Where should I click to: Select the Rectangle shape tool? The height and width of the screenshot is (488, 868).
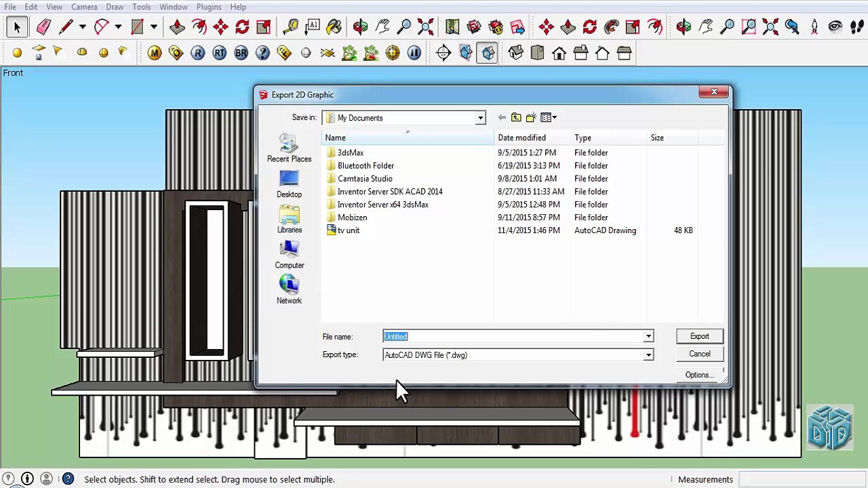[x=137, y=27]
